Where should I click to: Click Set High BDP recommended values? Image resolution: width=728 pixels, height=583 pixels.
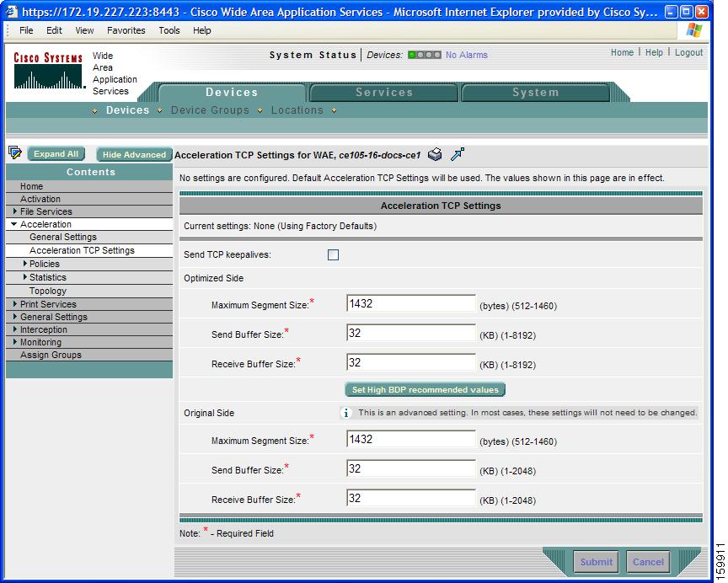pos(425,389)
